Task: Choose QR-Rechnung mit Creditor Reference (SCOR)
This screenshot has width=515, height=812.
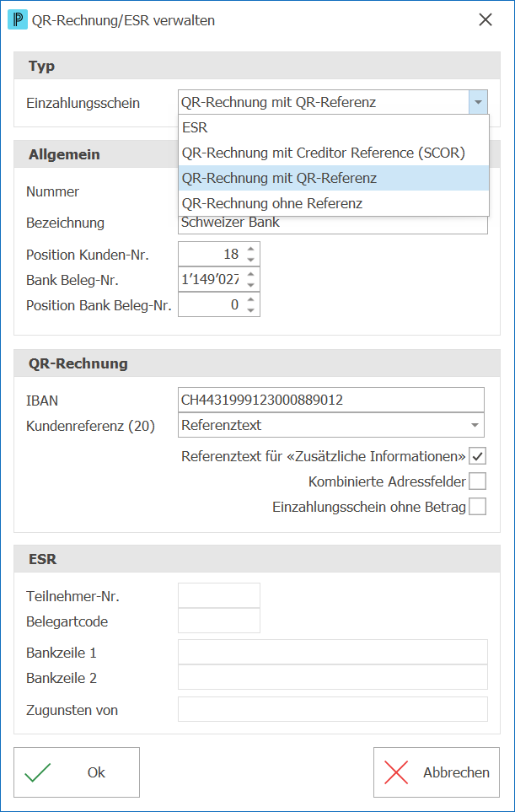Action: [334, 153]
